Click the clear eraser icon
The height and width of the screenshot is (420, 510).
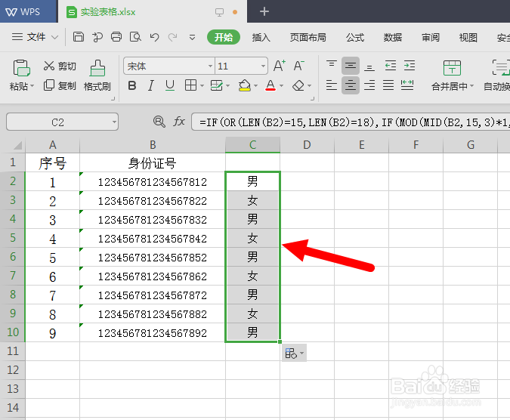tap(298, 86)
